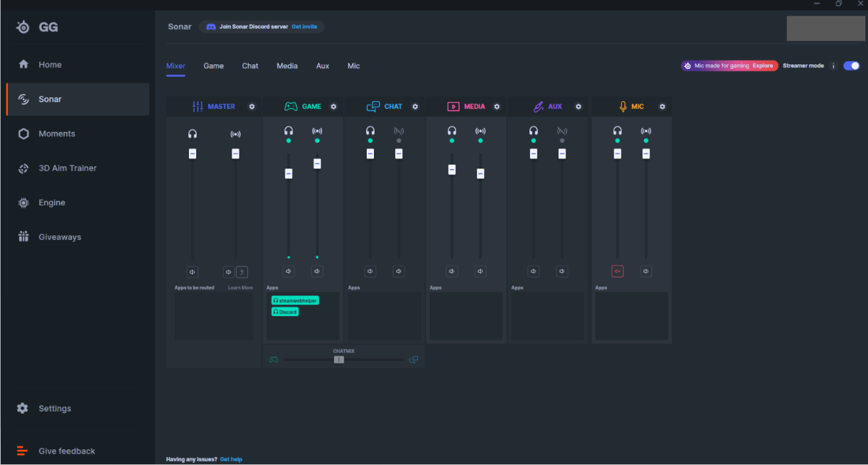Open Moments from the sidebar
The image size is (868, 465).
pyautogui.click(x=56, y=133)
